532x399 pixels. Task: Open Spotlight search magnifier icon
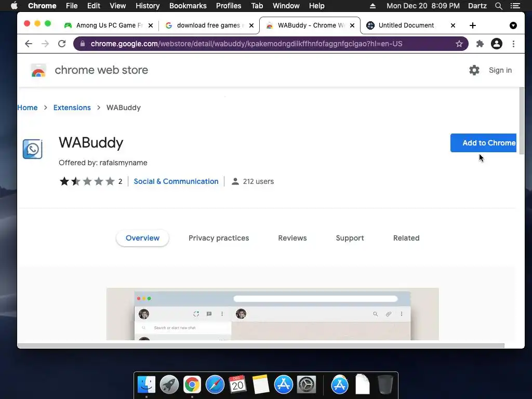coord(498,6)
